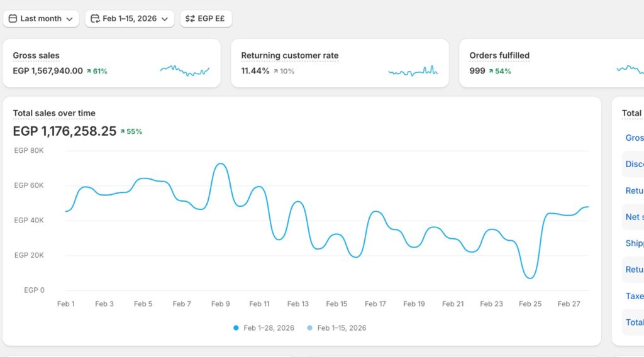Click the 55% increase indicator on Total sales
The image size is (644, 357).
click(131, 132)
